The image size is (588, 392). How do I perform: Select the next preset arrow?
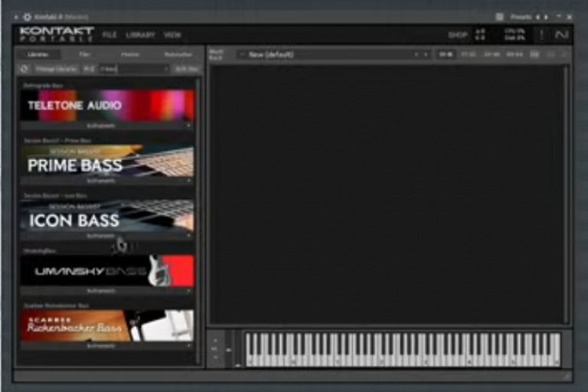coord(546,17)
